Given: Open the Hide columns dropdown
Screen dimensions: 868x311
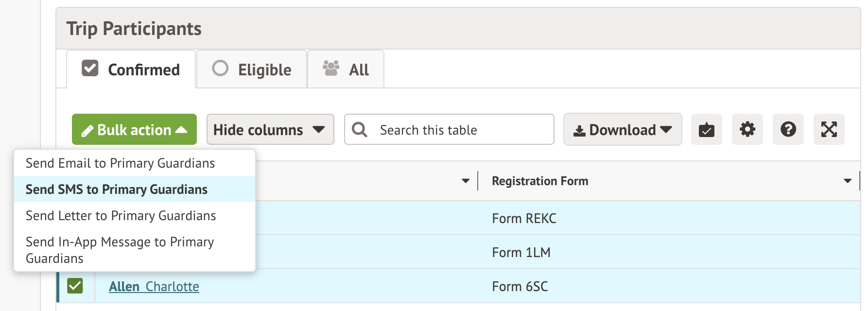Looking at the screenshot, I should (270, 130).
